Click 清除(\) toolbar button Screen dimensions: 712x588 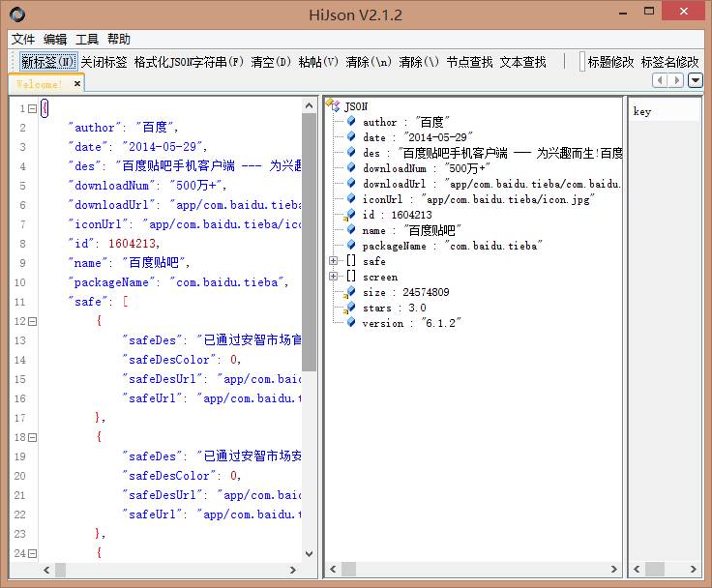419,62
